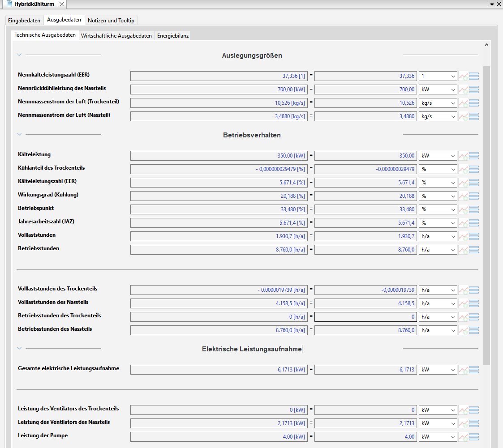Add chart for Leistung der Pumpe
This screenshot has width=503, height=448.
(463, 437)
